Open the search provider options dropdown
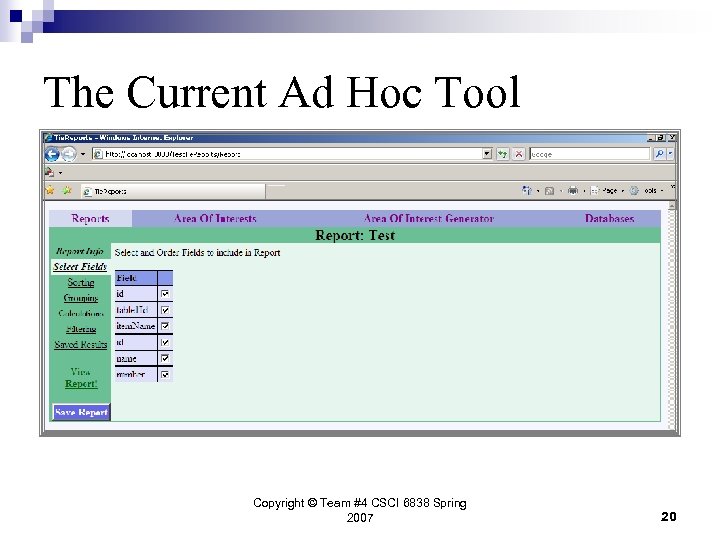 [670, 154]
